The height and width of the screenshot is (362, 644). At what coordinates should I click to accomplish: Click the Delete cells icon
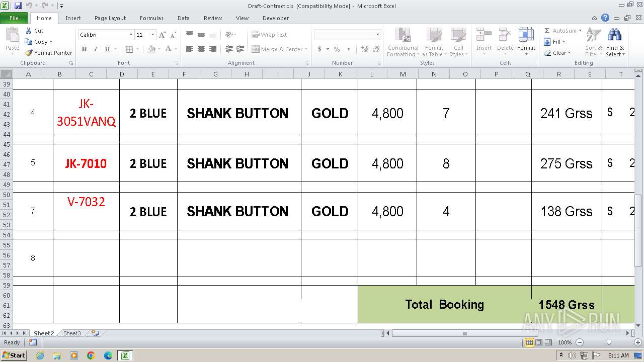pyautogui.click(x=505, y=35)
